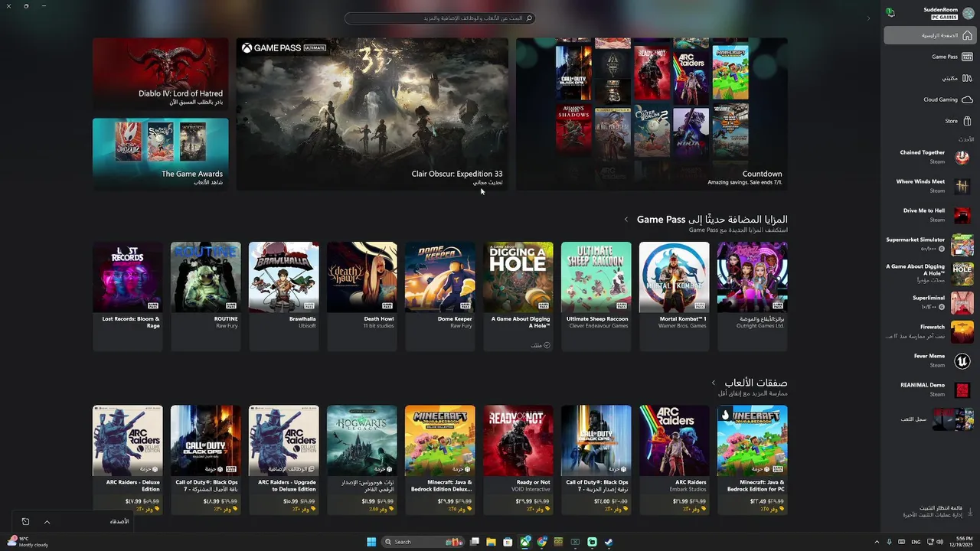The height and width of the screenshot is (551, 980).
Task: Click the game search field at top
Action: [439, 18]
